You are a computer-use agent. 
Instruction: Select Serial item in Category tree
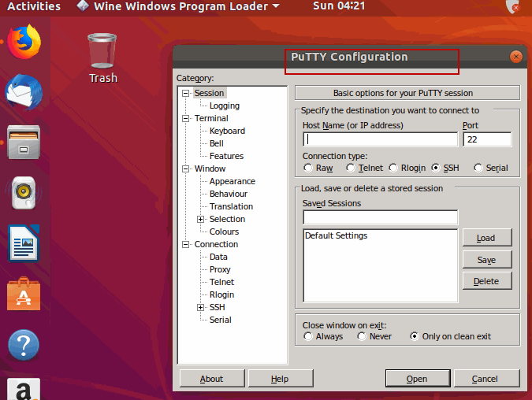pyautogui.click(x=220, y=320)
